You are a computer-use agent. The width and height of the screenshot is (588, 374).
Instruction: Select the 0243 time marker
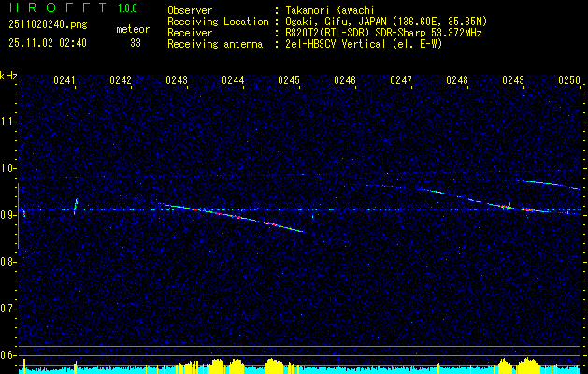click(x=176, y=81)
